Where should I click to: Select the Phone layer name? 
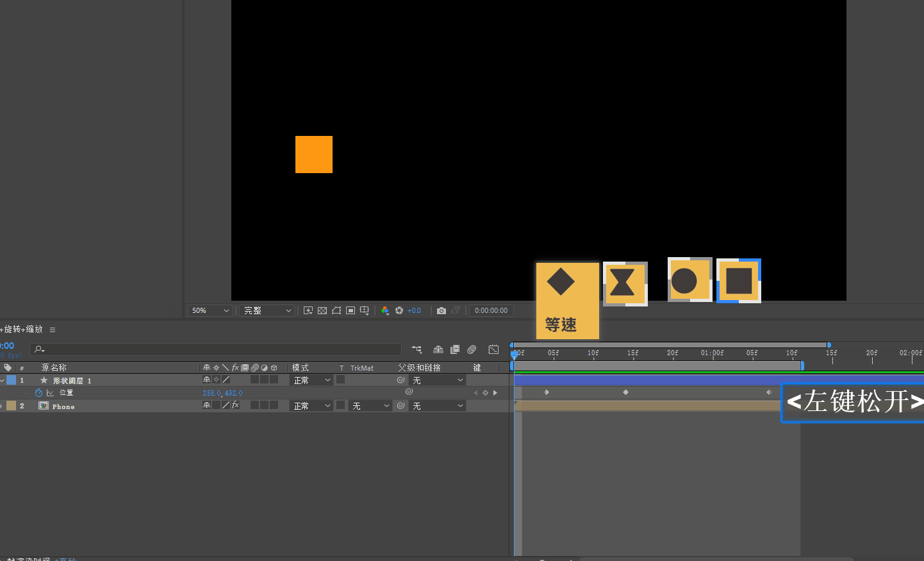click(63, 406)
